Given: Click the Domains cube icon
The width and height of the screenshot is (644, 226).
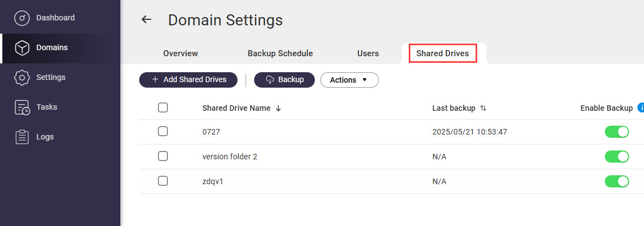Looking at the screenshot, I should click(22, 48).
